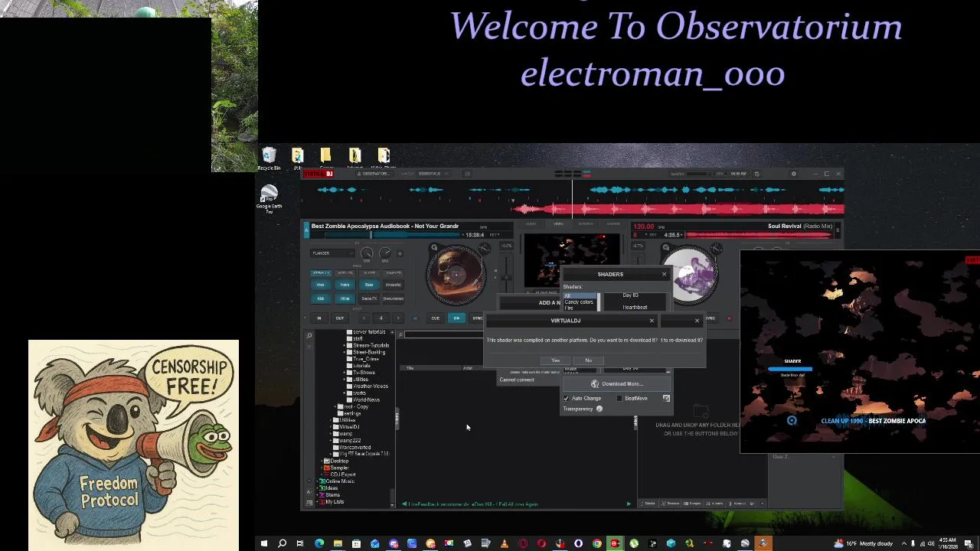The width and height of the screenshot is (980, 551).
Task: Click the deck A skull jogwheel
Action: (456, 274)
